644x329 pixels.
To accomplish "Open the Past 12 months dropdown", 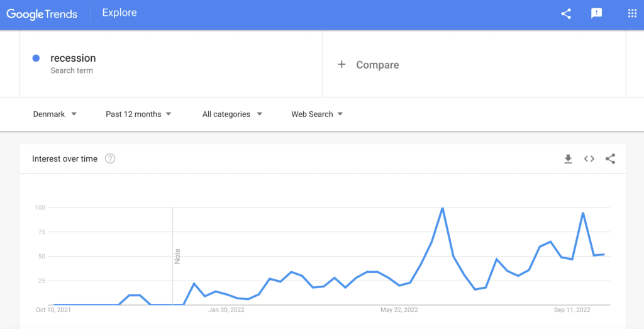I will (x=138, y=114).
